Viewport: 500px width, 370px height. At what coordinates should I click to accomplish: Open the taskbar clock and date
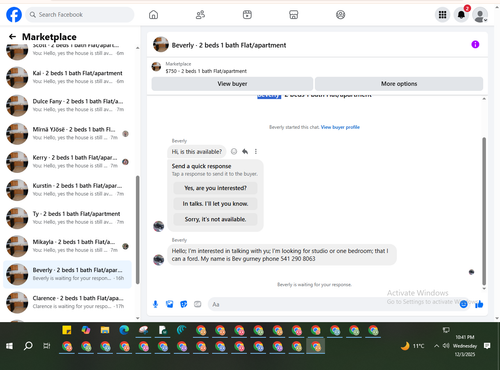pos(465,346)
